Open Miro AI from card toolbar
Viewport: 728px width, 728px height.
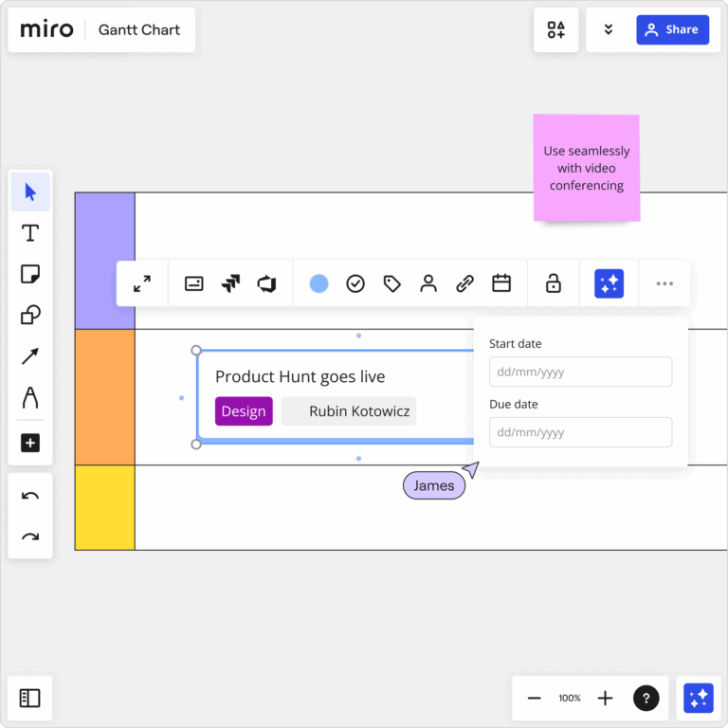609,283
